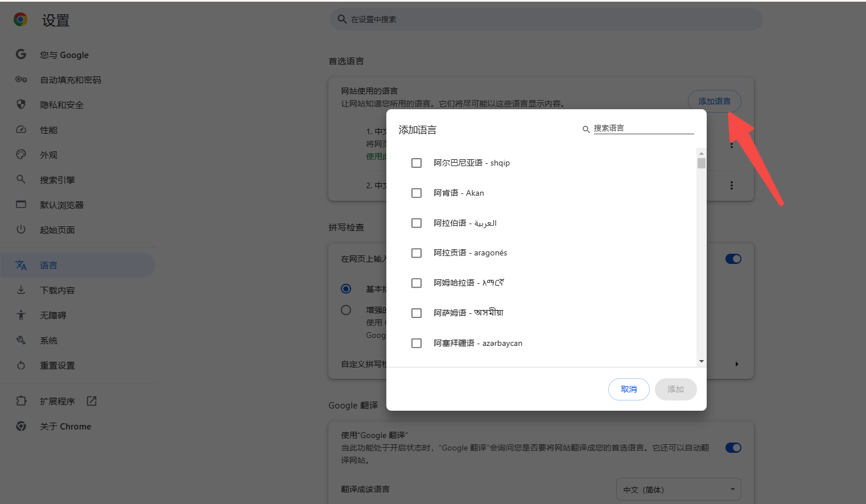Viewport: 866px width, 504px height.
Task: Click the search icon in the settings search bar
Action: pos(342,19)
